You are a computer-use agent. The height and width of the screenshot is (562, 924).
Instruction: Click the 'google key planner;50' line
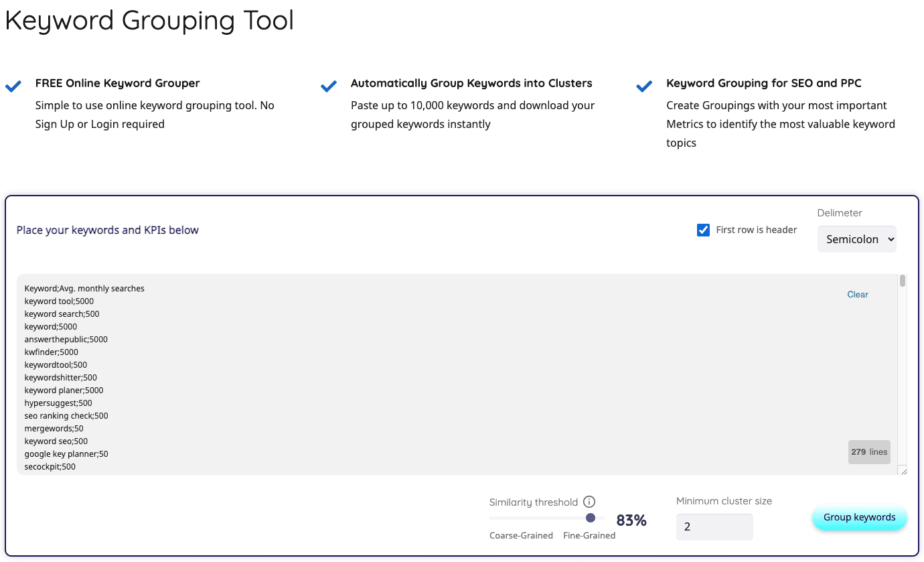point(66,454)
